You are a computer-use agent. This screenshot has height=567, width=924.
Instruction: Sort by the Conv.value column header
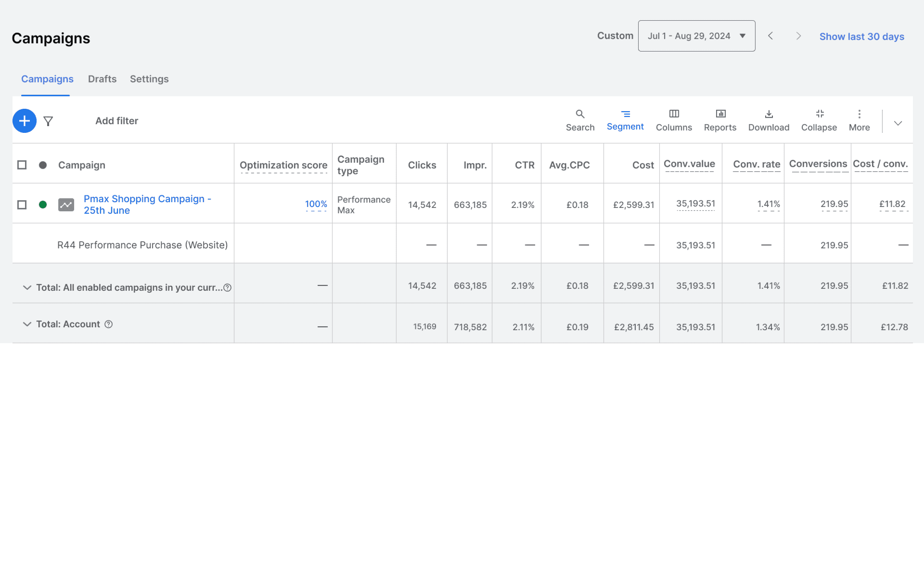(x=689, y=164)
